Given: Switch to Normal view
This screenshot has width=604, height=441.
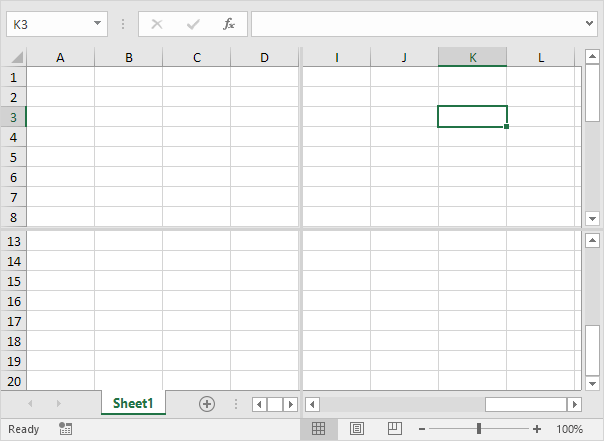Looking at the screenshot, I should coord(319,429).
